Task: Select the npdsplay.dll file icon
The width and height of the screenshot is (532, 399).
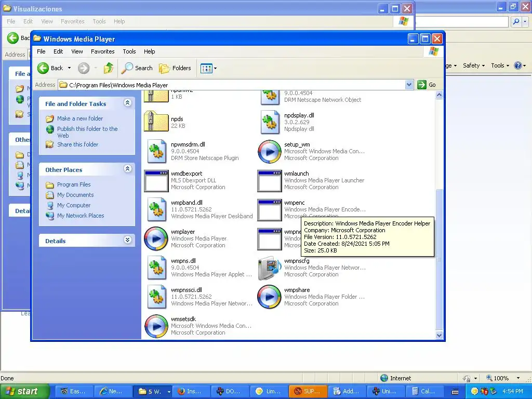Action: point(270,122)
